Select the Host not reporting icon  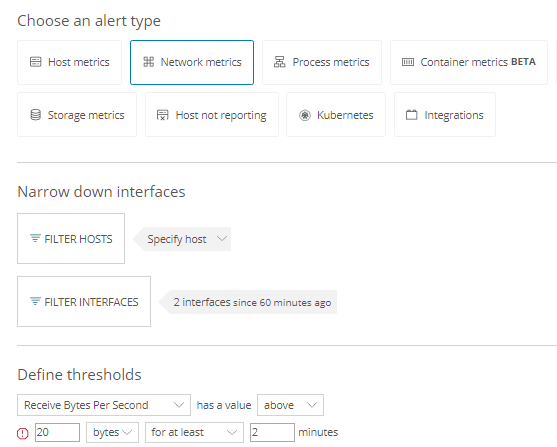pos(162,115)
